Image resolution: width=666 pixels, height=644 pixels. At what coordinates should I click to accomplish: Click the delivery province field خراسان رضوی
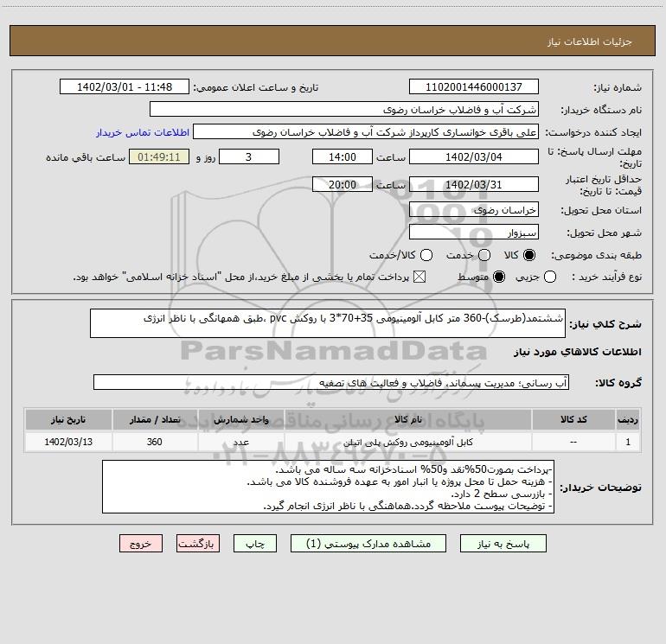point(474,210)
